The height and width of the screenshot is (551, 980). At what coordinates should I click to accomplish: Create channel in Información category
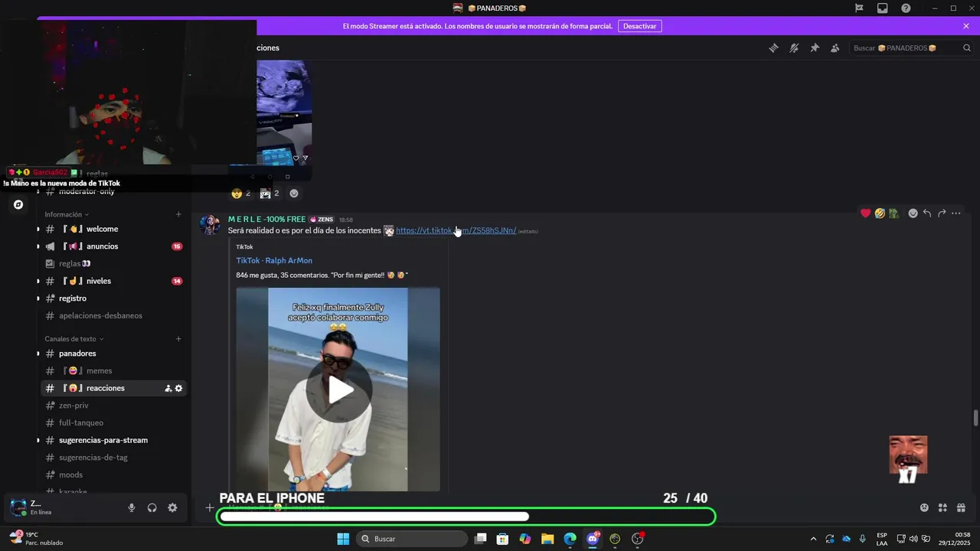178,214
